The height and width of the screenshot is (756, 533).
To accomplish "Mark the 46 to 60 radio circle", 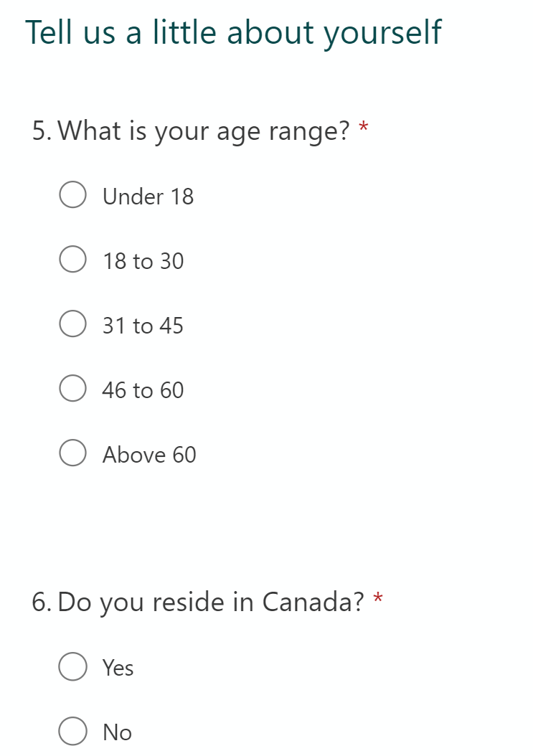I will tap(73, 388).
